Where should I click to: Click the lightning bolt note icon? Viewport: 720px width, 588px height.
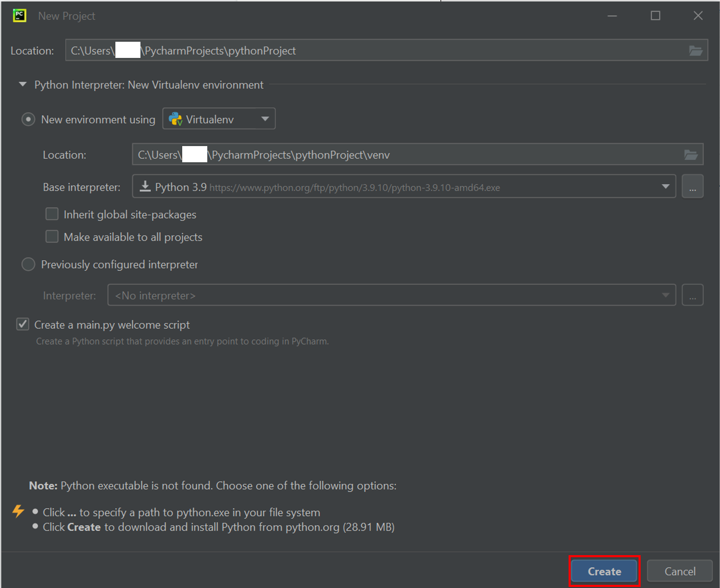[18, 511]
